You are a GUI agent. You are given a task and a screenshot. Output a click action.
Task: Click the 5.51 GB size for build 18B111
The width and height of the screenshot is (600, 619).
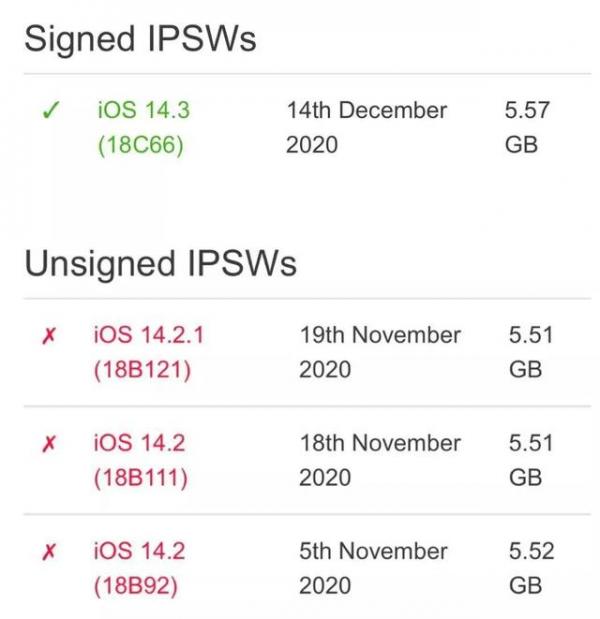[x=531, y=460]
